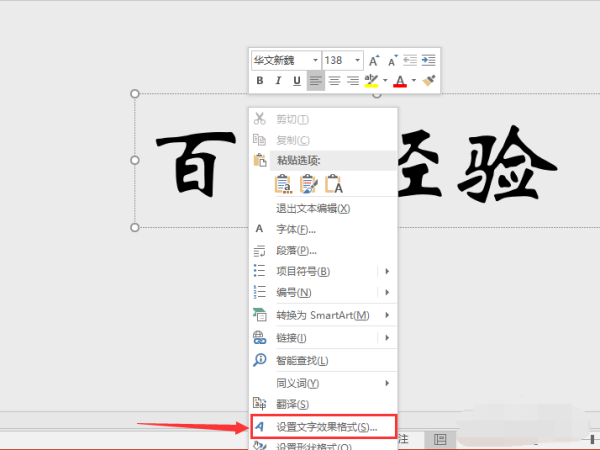This screenshot has width=600, height=450.
Task: Toggle Underline in the mini toolbar
Action: click(297, 81)
